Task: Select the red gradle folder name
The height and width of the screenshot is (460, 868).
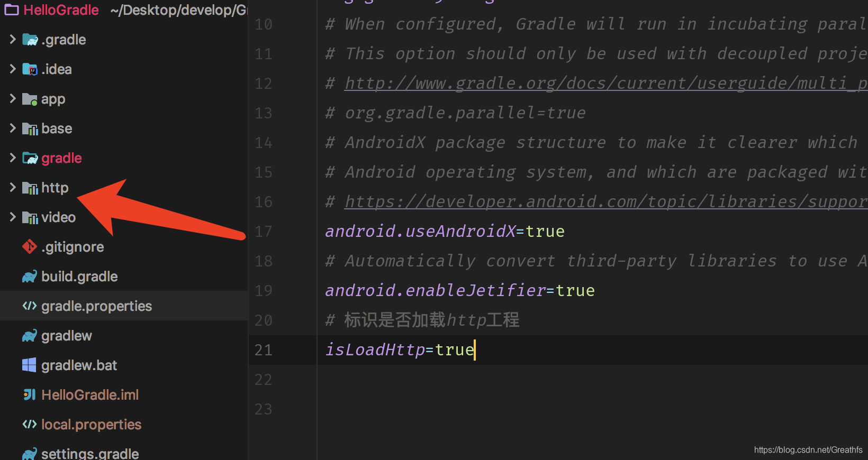Action: click(x=61, y=158)
